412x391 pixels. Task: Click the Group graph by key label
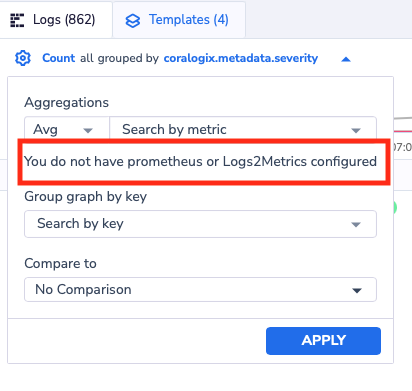pos(85,197)
